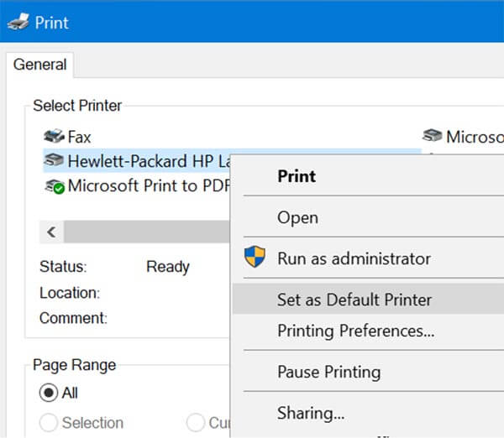Choose Open from the context menu
The height and width of the screenshot is (438, 504).
(x=368, y=217)
